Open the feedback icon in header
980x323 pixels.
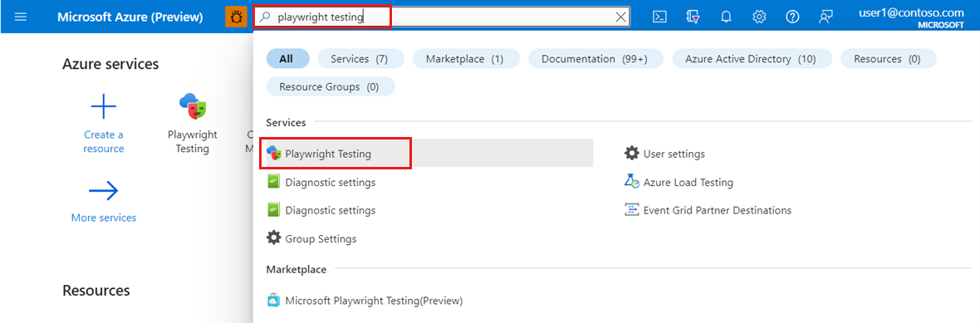pos(826,17)
